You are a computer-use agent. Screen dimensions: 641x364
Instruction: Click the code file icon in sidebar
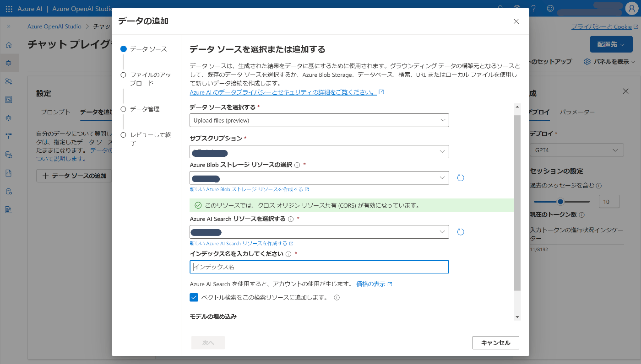point(9,173)
